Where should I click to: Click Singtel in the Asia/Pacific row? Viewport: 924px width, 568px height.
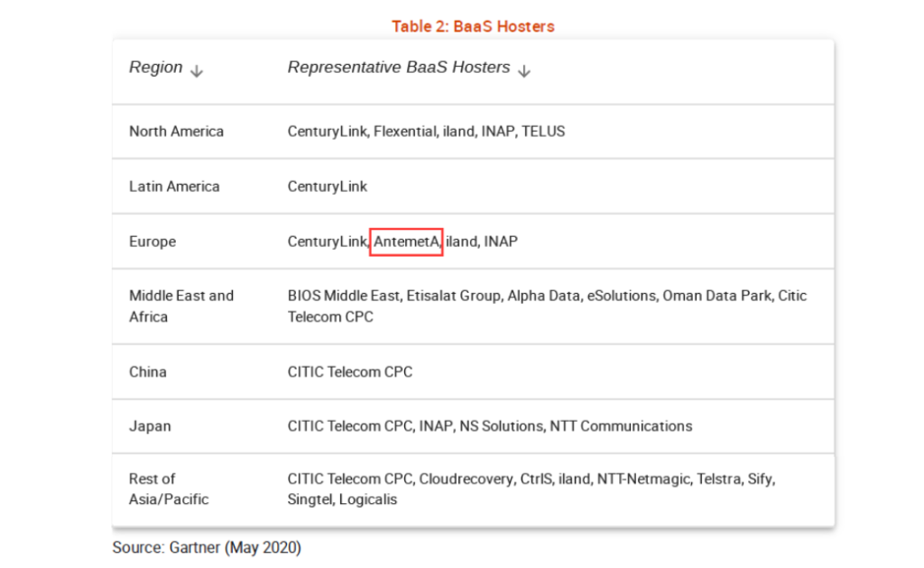(310, 499)
